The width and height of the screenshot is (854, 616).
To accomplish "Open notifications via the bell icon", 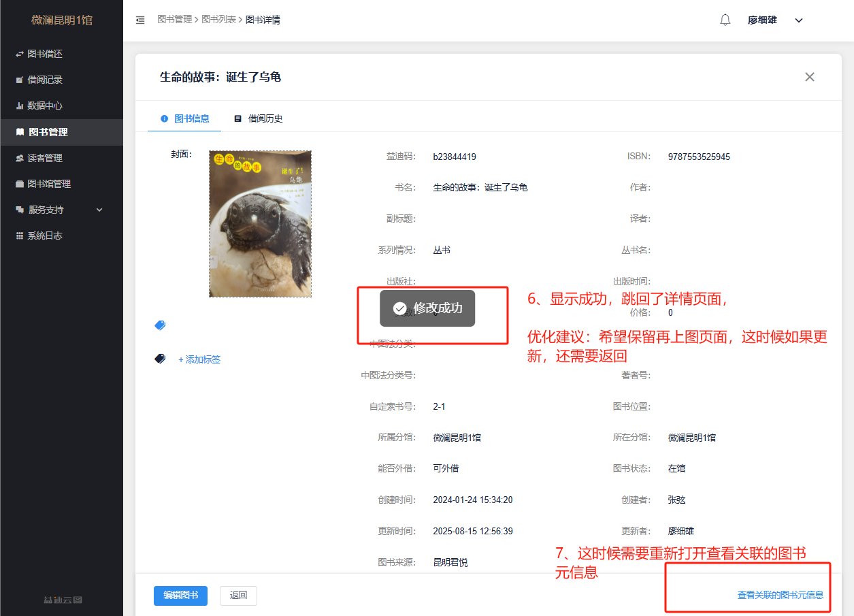I will [725, 20].
